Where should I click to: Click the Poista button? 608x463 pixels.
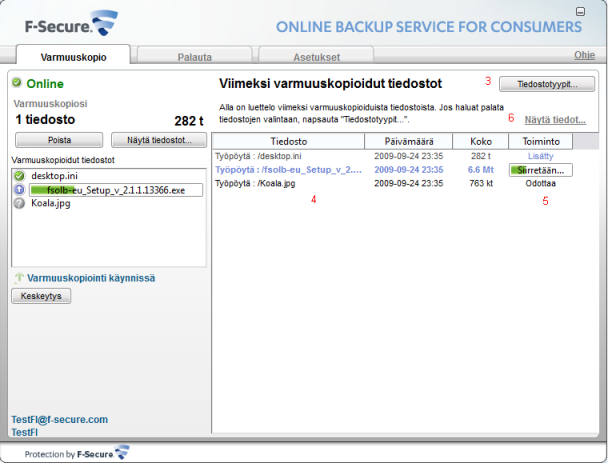pos(59,140)
